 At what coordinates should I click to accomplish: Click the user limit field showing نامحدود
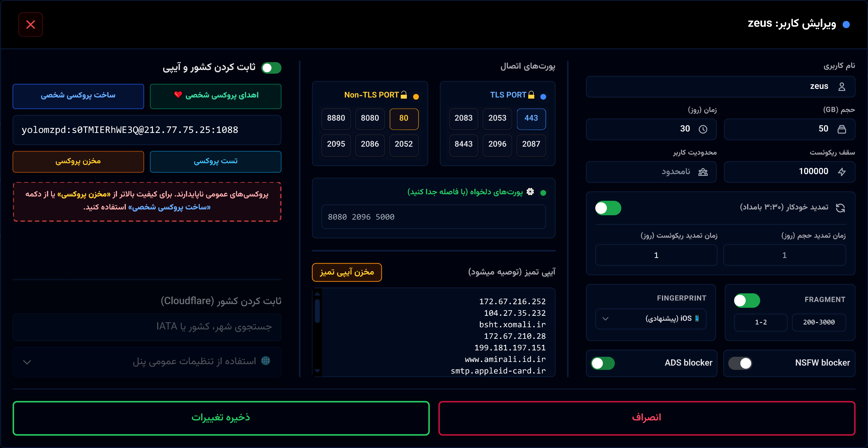[x=651, y=172]
